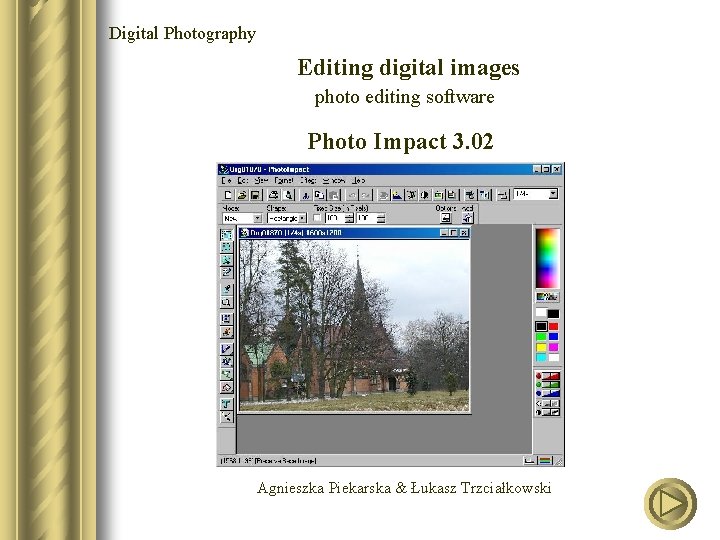
Task: Open the File menu
Action: pos(226,181)
